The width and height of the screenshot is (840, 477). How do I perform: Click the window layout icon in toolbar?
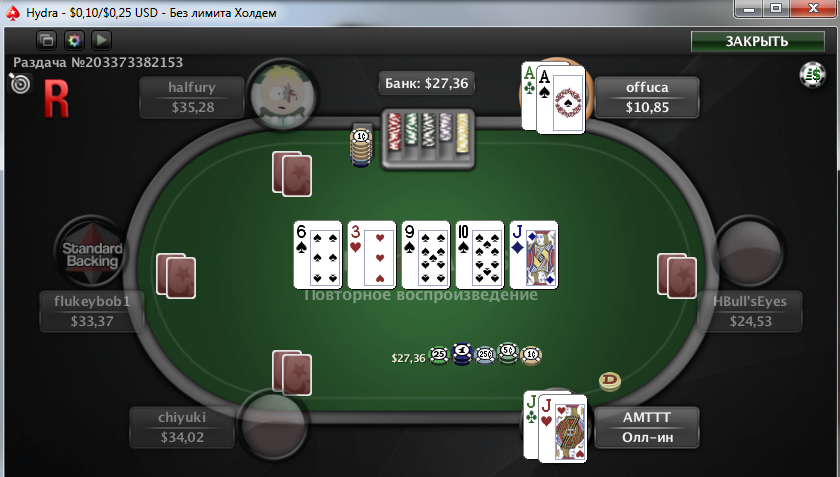[47, 40]
